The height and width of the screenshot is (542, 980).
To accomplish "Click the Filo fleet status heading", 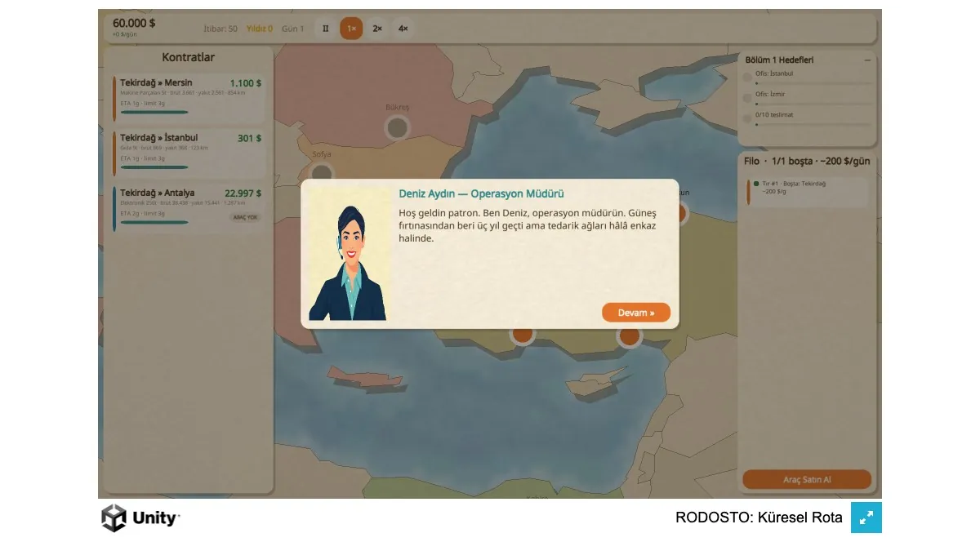I will (x=807, y=161).
